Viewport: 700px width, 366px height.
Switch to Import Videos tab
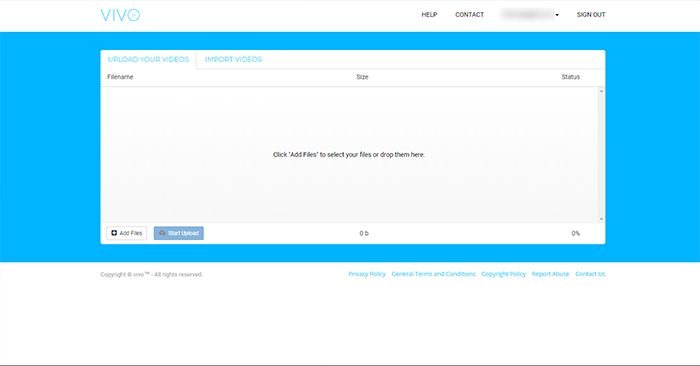pos(233,59)
